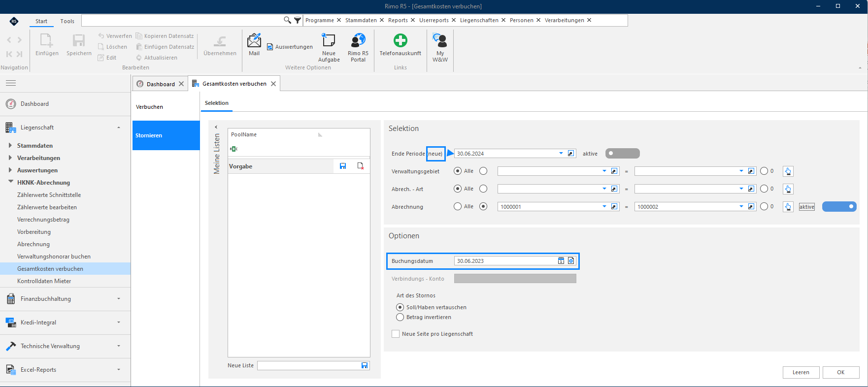The image size is (868, 387).
Task: Open Telefonauskunft green plus icon
Action: 401,40
